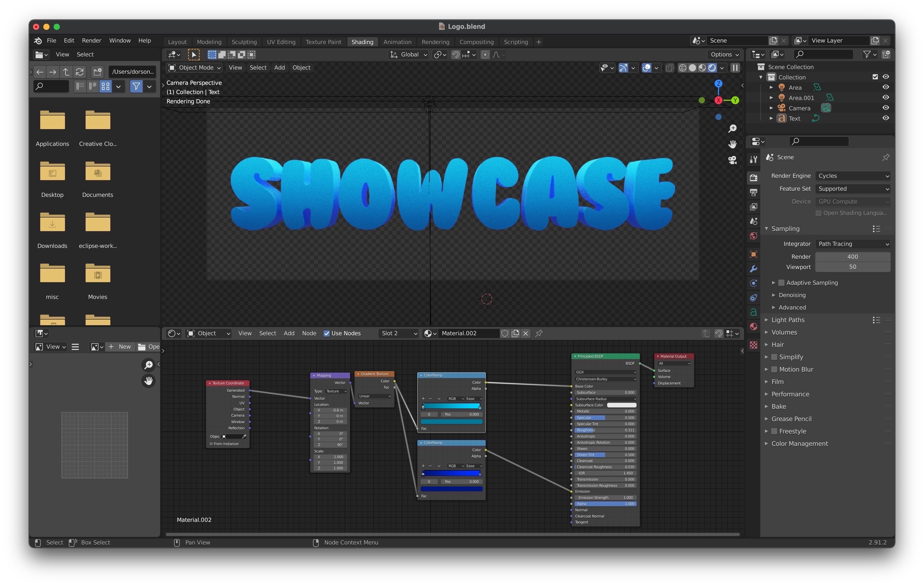924x586 pixels.
Task: Click the Options button in the viewport header
Action: (723, 54)
